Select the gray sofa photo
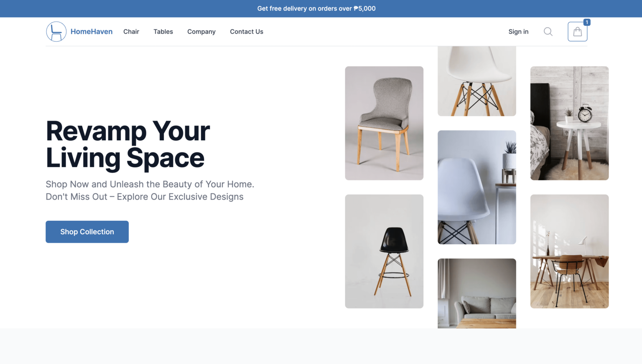This screenshot has width=642, height=364. 477,293
